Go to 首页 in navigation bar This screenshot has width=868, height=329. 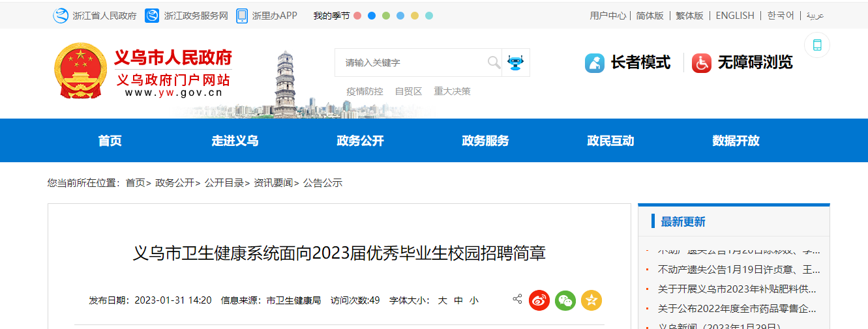point(110,141)
